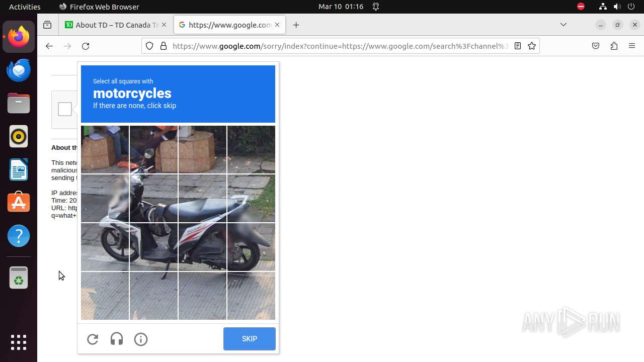Open Files manager from the dock
Viewport: 644px width, 362px height.
click(19, 103)
